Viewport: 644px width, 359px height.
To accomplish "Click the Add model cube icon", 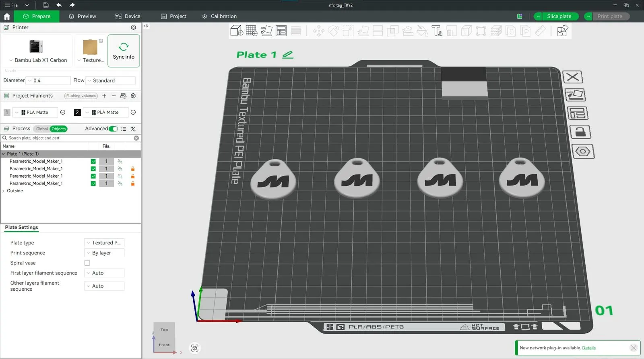I will pyautogui.click(x=236, y=31).
